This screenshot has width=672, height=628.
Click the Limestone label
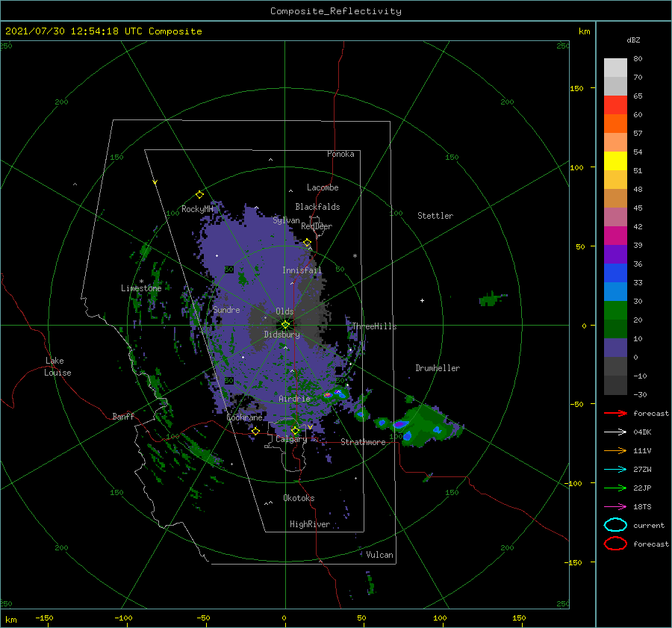[141, 288]
